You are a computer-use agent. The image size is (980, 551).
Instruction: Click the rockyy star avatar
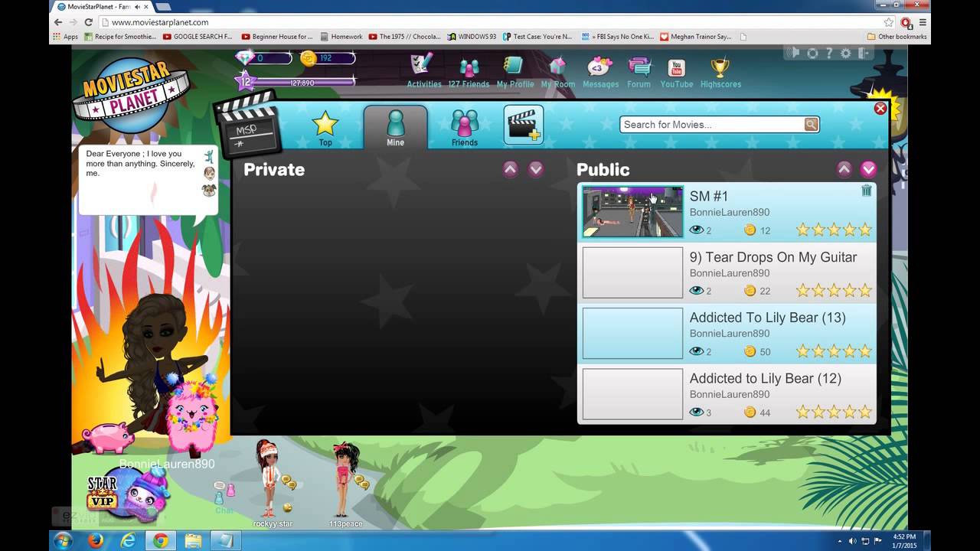click(268, 479)
